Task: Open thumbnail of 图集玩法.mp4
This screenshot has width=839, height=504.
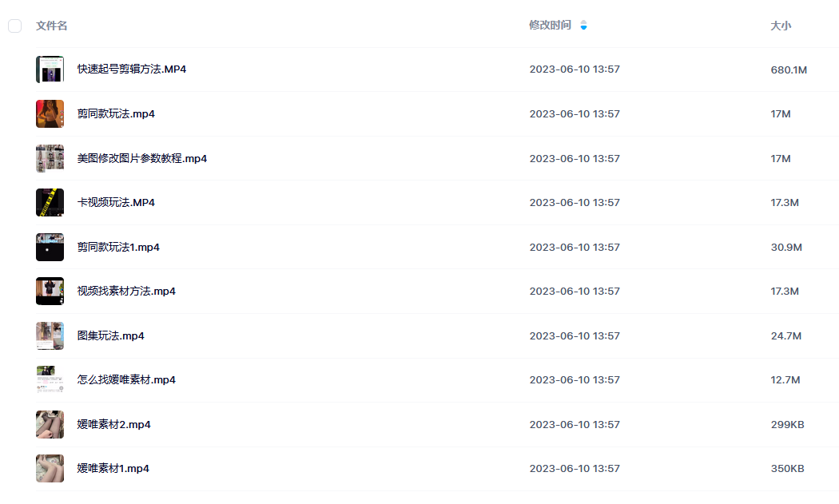Action: coord(50,335)
